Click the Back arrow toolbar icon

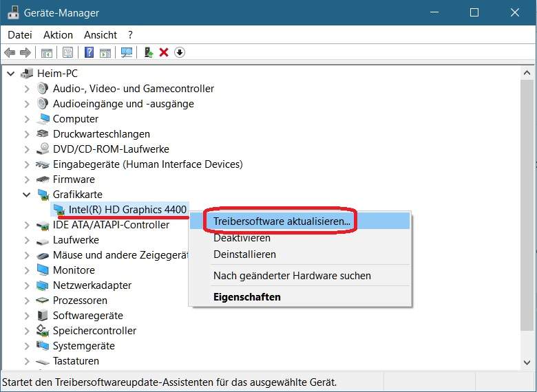coord(10,53)
